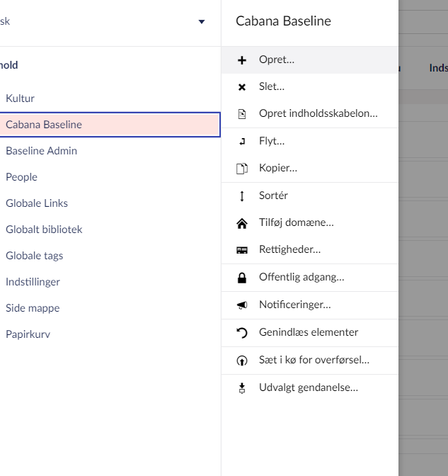448x476 pixels.
Task: Select the Indstillinger tree item
Action: tap(33, 282)
